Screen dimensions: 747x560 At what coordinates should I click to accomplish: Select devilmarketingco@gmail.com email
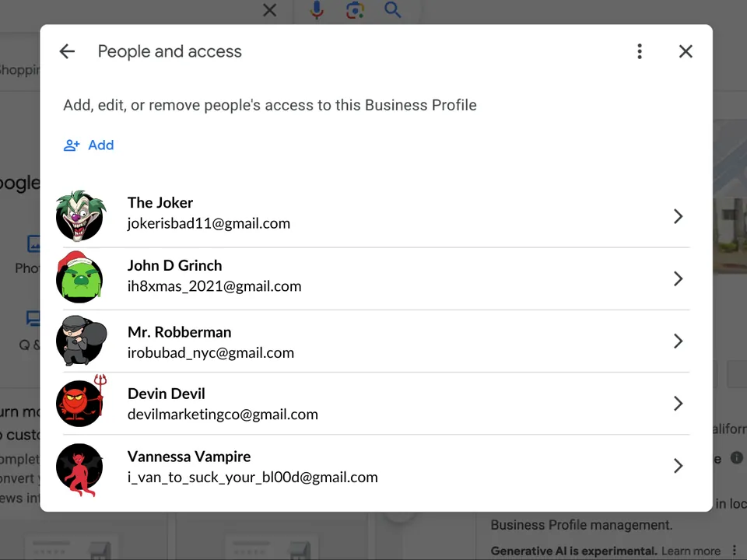tap(223, 415)
